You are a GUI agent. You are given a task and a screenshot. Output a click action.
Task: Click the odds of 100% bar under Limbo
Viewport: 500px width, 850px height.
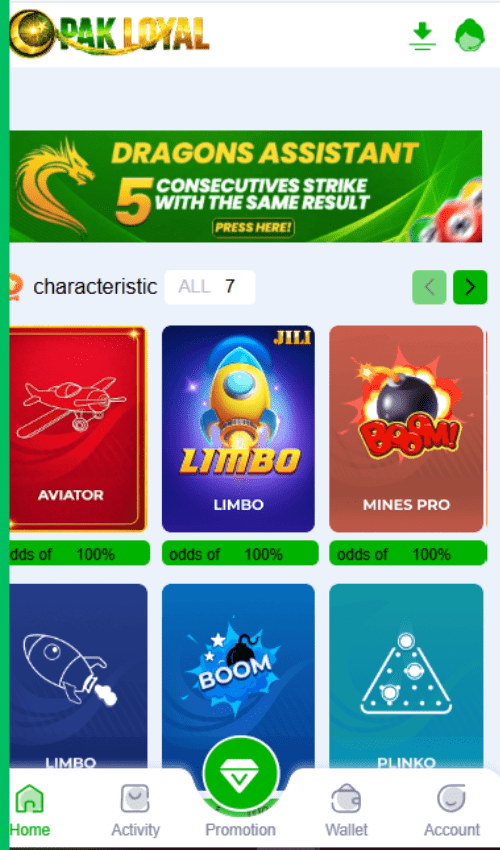[x=240, y=553]
